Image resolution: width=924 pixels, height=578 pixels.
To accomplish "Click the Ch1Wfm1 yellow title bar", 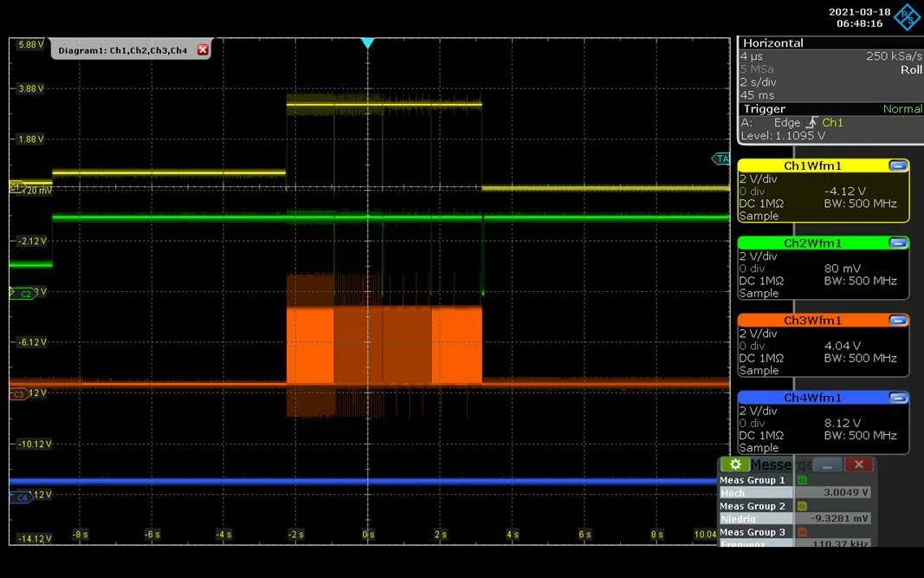I will pos(812,166).
